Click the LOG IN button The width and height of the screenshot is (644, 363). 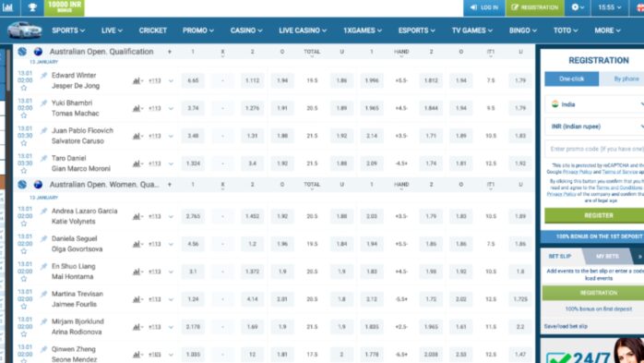coord(484,7)
